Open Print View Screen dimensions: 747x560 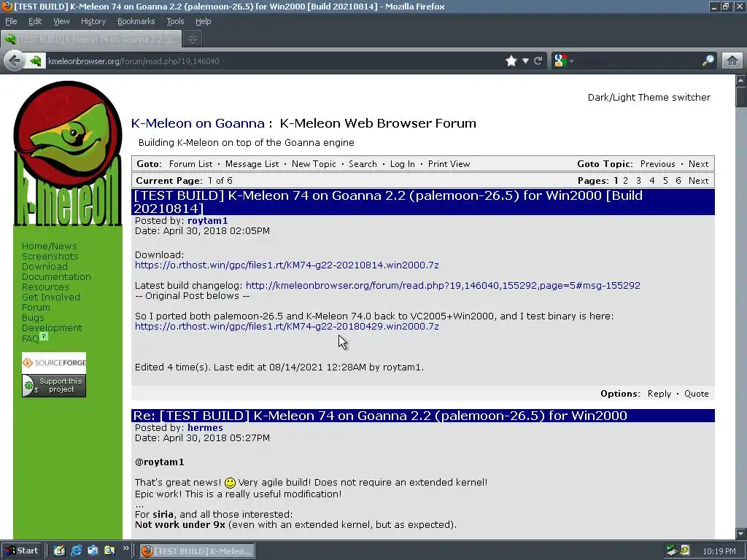(449, 164)
